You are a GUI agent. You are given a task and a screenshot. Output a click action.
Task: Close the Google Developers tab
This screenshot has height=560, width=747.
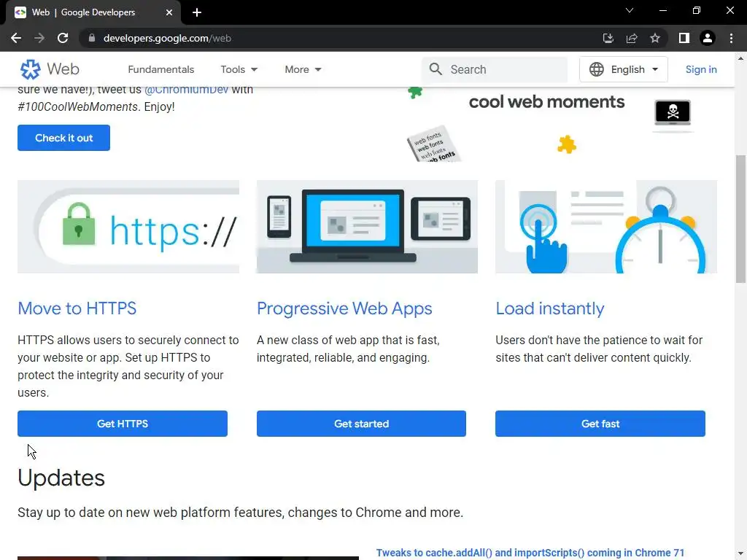tap(169, 12)
